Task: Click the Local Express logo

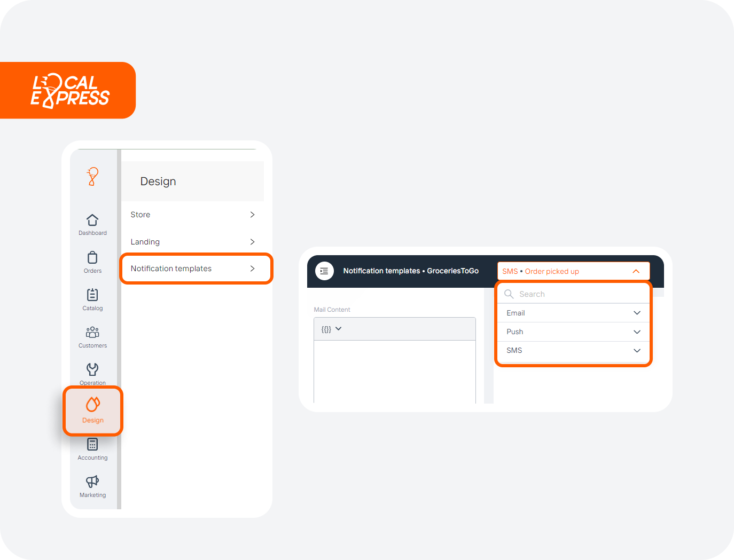Action: (x=68, y=90)
